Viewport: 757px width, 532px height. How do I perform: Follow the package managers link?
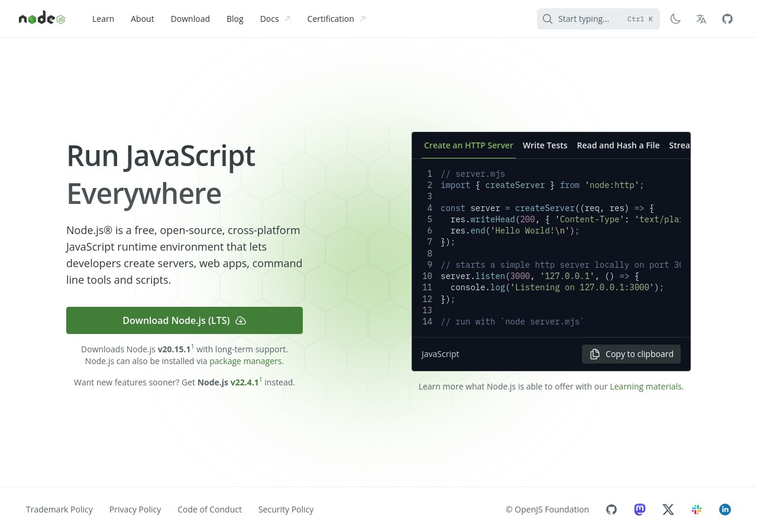[245, 361]
